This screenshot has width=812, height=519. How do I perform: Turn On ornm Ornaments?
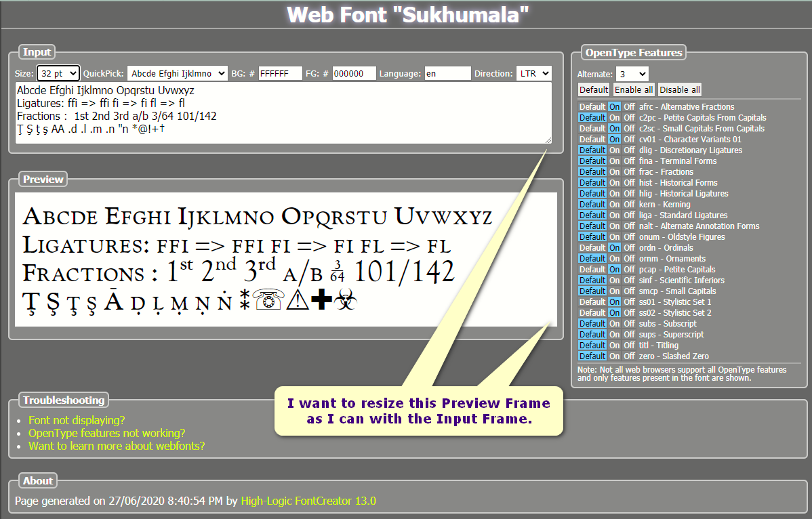coord(615,259)
